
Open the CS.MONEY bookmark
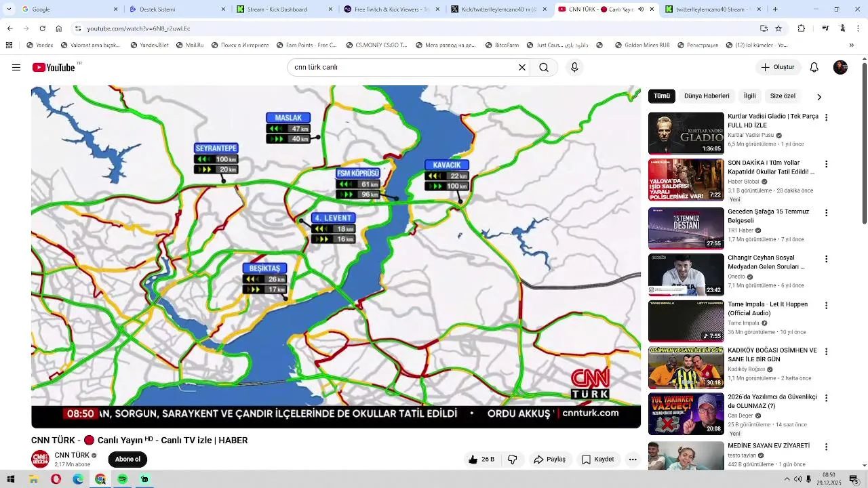[x=376, y=45]
